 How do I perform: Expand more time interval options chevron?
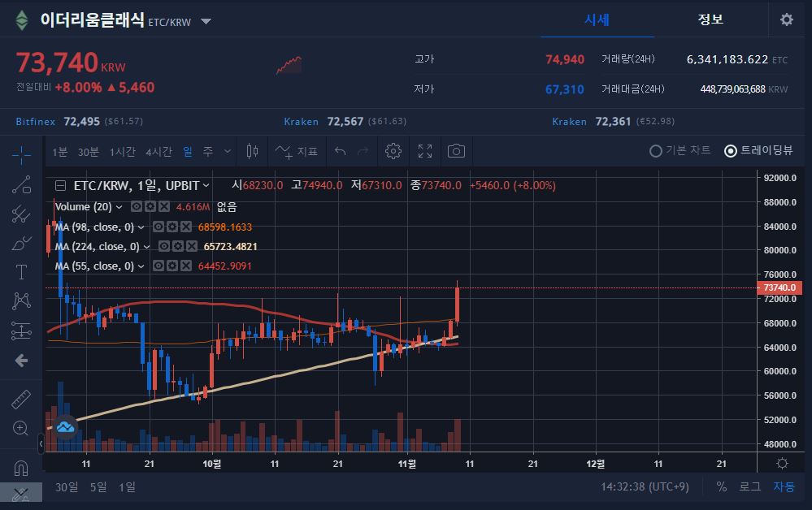(228, 151)
